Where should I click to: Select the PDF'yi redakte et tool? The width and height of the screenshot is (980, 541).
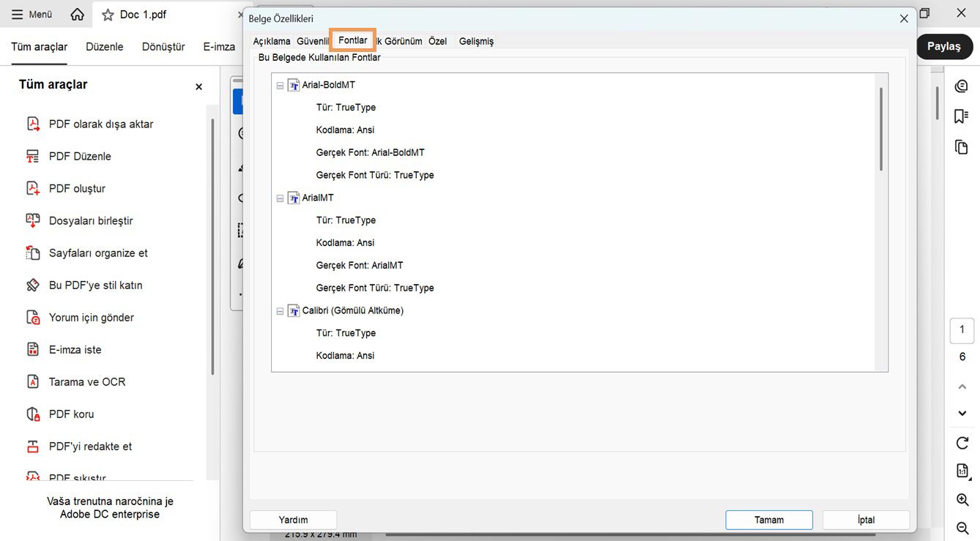79,446
